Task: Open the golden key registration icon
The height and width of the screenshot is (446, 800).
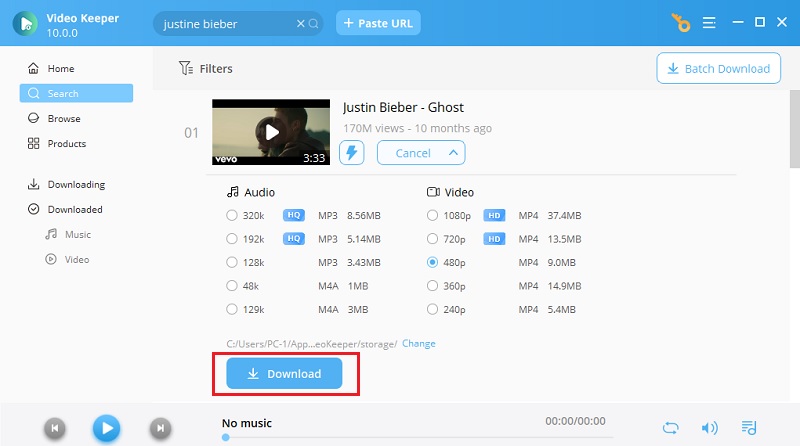Action: pos(681,22)
